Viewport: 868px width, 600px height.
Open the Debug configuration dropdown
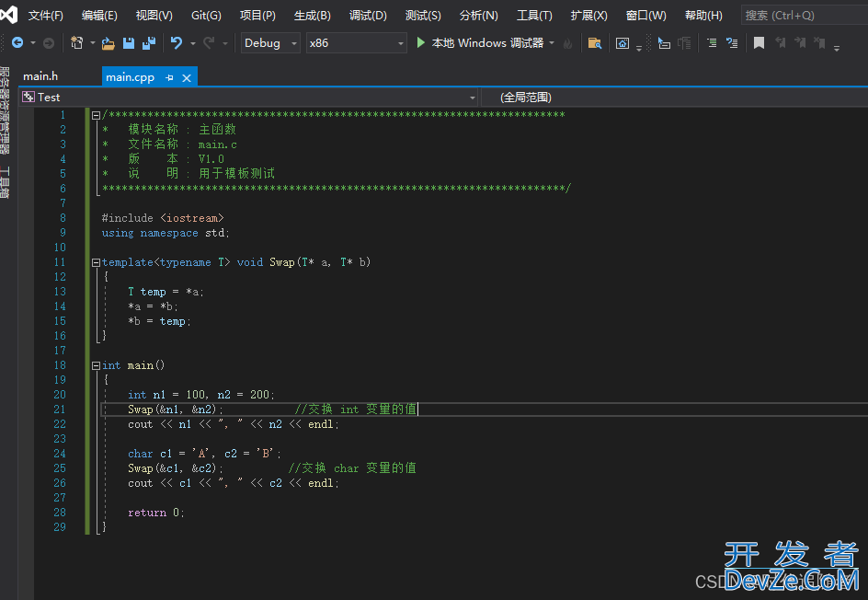(270, 42)
